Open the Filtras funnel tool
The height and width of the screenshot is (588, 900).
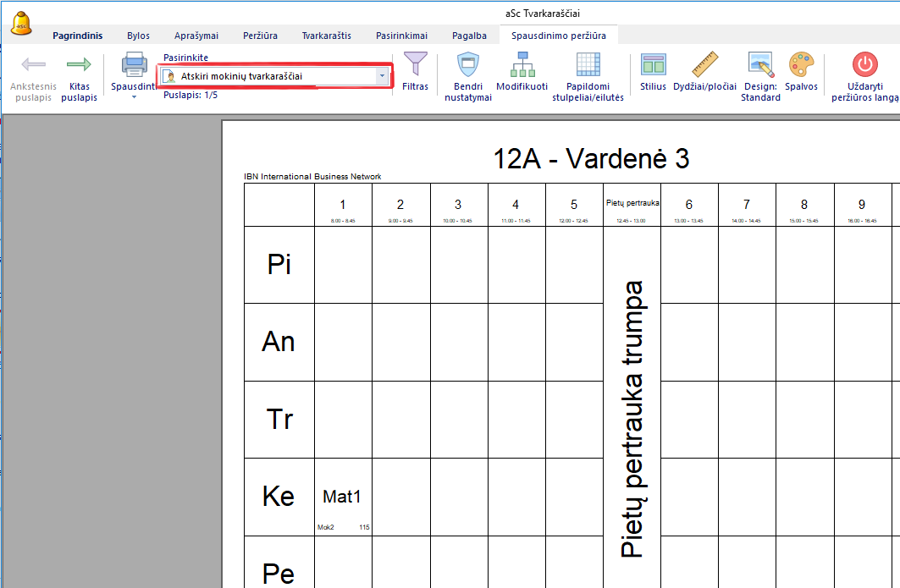(x=415, y=65)
